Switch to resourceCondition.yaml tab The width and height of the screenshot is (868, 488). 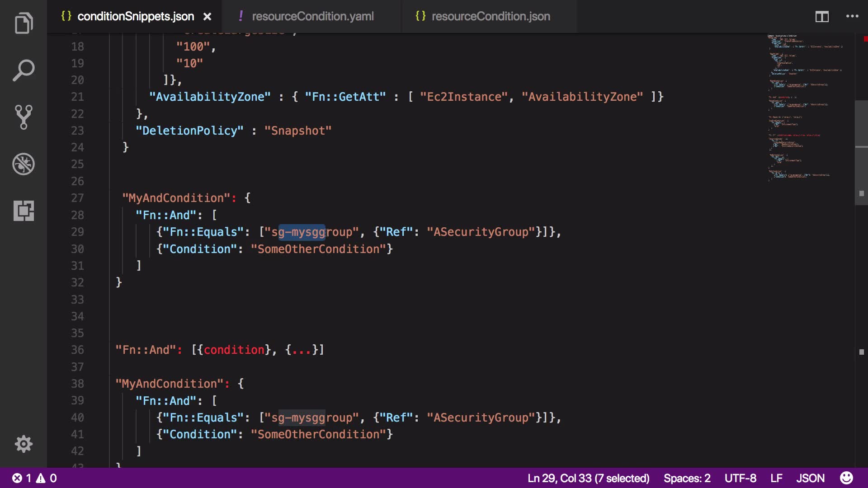312,16
